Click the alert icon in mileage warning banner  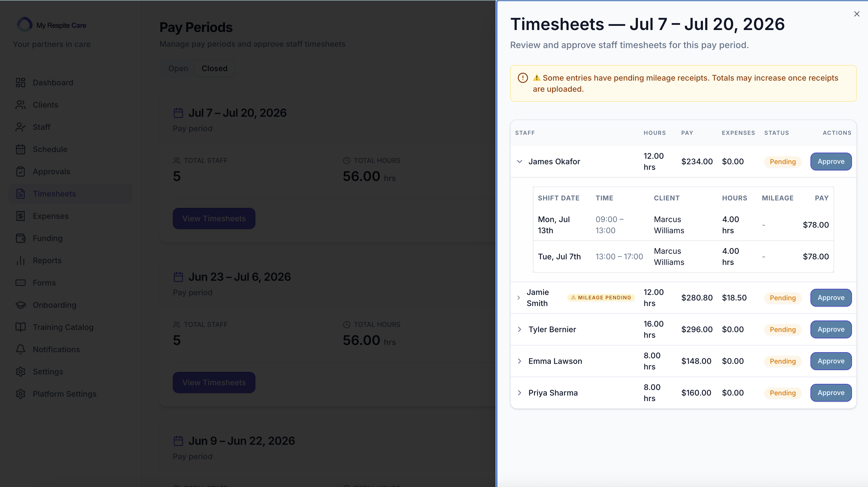point(523,78)
